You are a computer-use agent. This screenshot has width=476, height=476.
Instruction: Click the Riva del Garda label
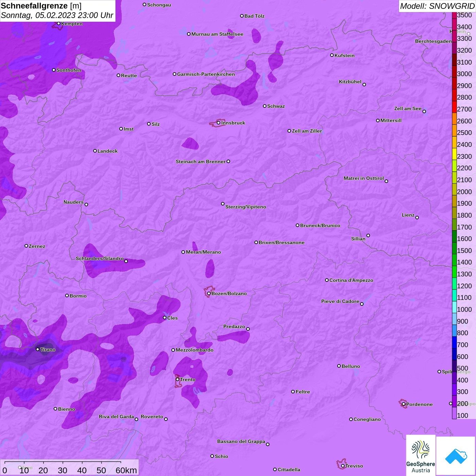pyautogui.click(x=116, y=417)
